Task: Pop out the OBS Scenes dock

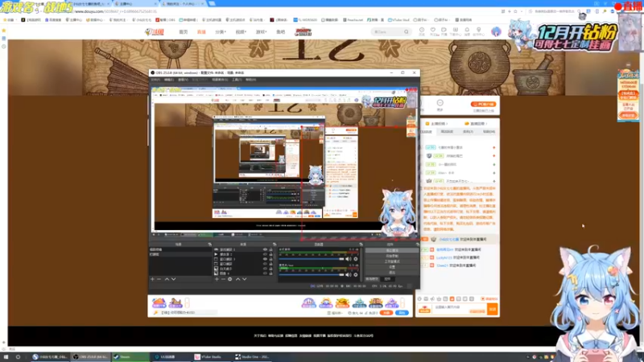Action: click(x=209, y=245)
